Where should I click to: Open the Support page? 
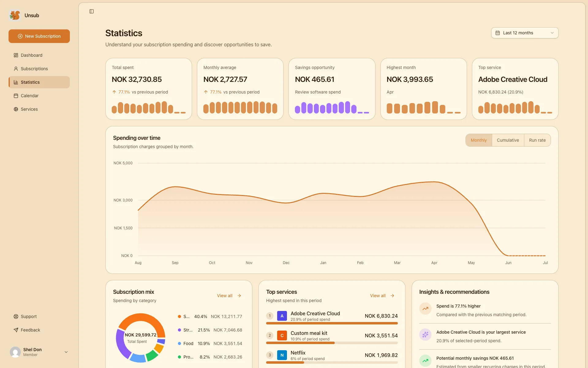tap(39, 316)
